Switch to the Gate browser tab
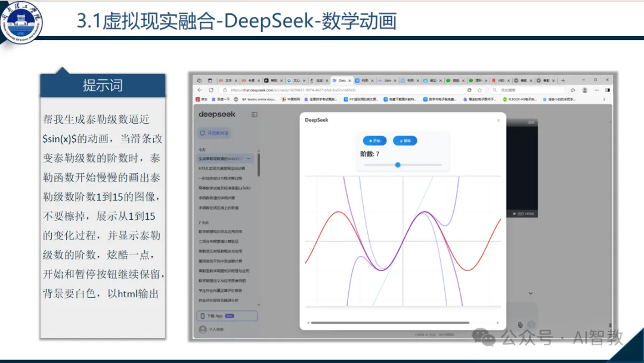Image resolution: width=644 pixels, height=363 pixels. pyautogui.click(x=388, y=81)
